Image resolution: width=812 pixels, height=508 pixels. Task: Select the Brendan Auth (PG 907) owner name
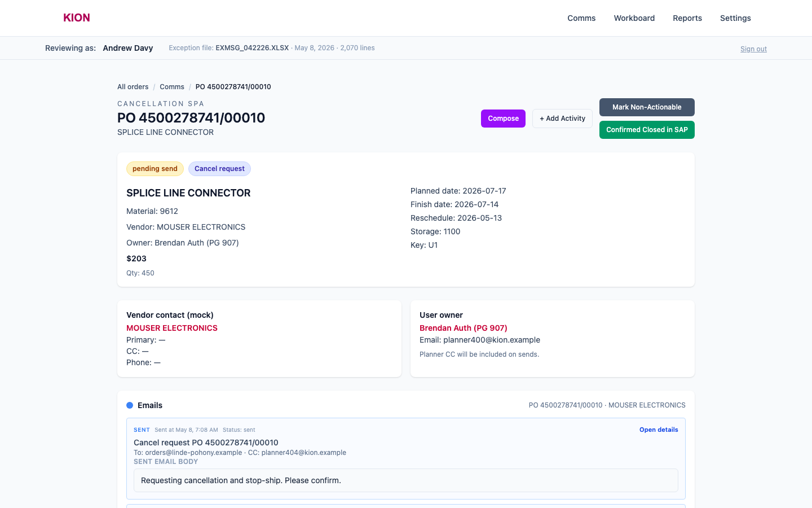pyautogui.click(x=464, y=328)
